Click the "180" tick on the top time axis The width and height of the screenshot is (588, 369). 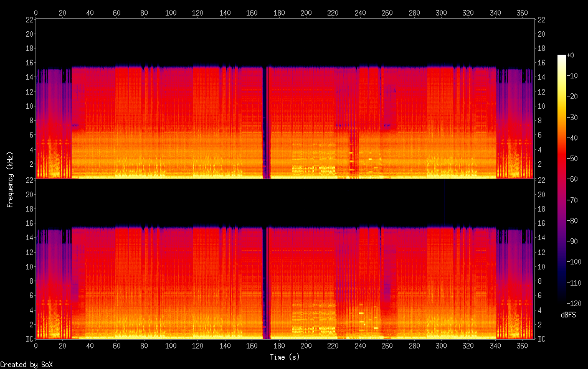[279, 12]
